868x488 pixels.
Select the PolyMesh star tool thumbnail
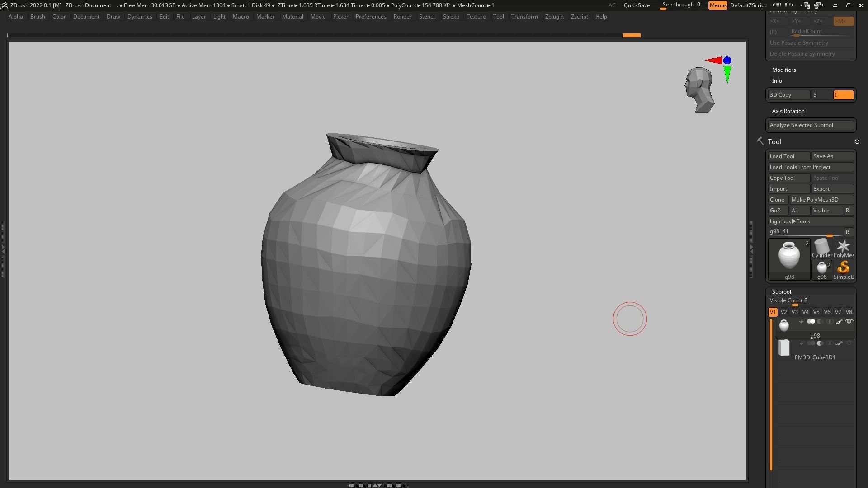coord(844,249)
